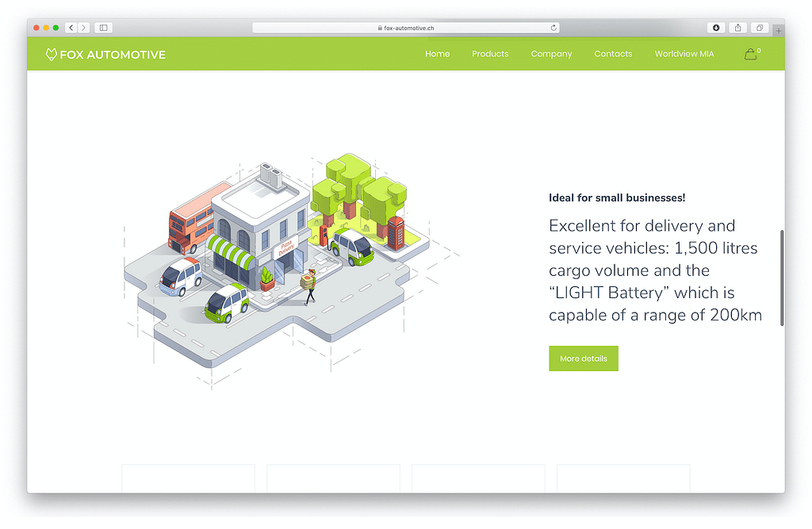
Task: Click the Safari back arrow
Action: point(71,28)
